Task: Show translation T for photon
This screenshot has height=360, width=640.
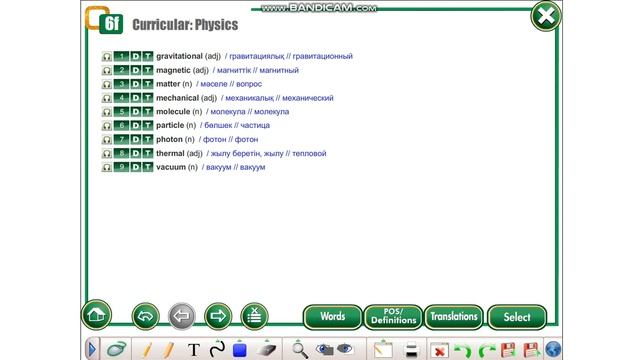Action: 148,140
